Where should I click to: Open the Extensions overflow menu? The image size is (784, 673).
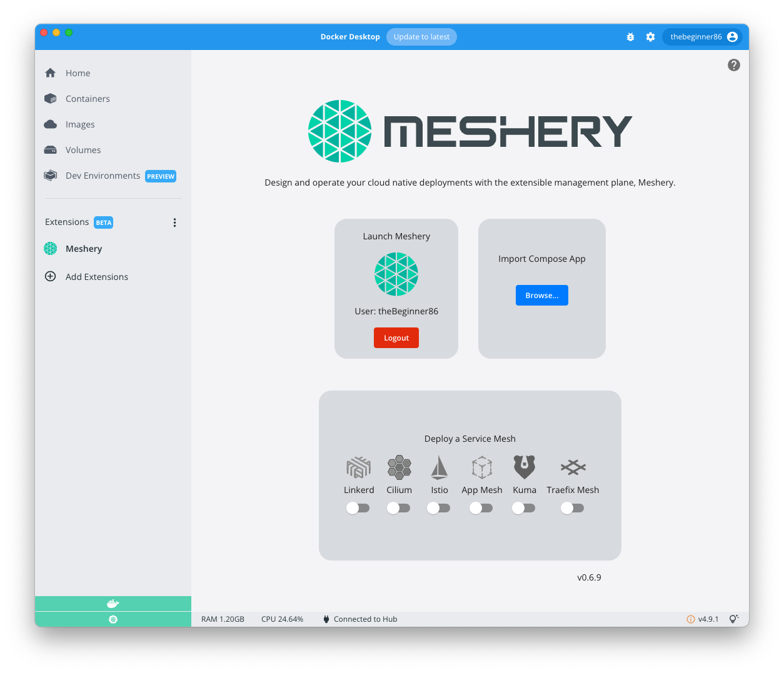pyautogui.click(x=174, y=222)
